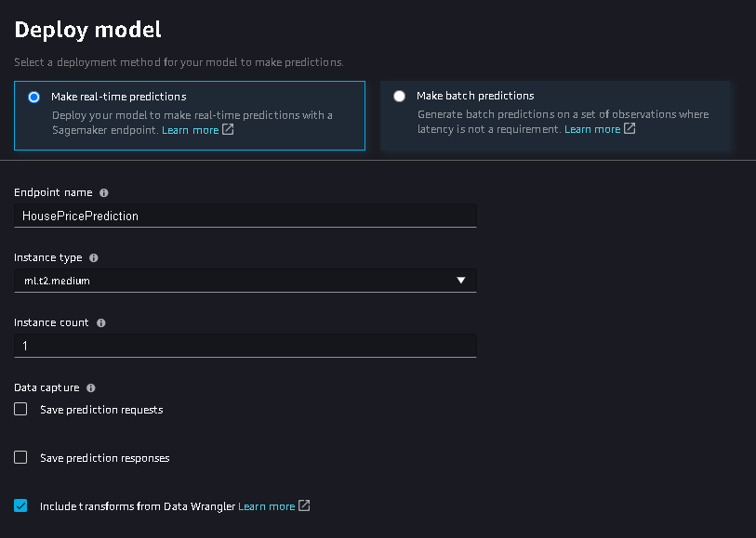The width and height of the screenshot is (756, 538).
Task: Click the HousePricePrediction endpoint name field
Action: pos(246,215)
